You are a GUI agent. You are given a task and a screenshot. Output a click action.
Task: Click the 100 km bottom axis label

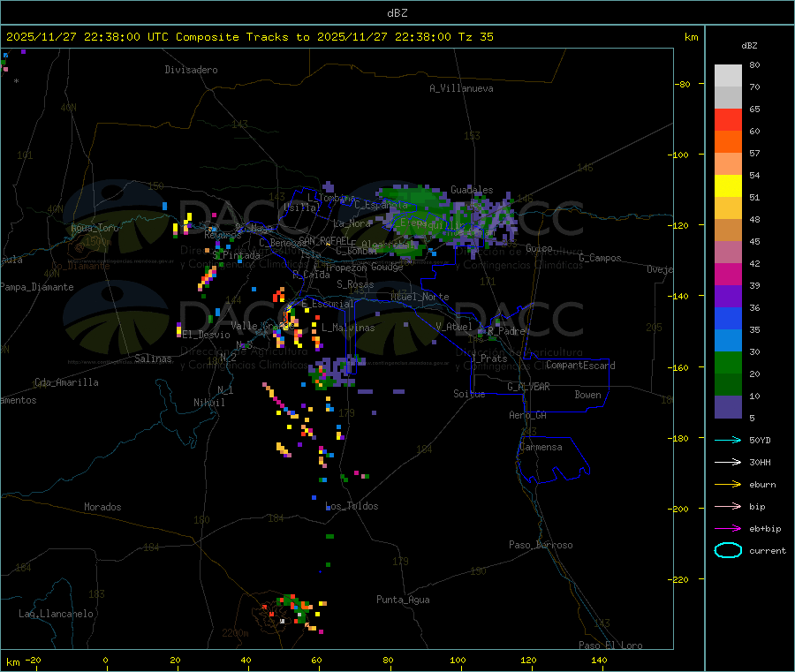tap(458, 660)
